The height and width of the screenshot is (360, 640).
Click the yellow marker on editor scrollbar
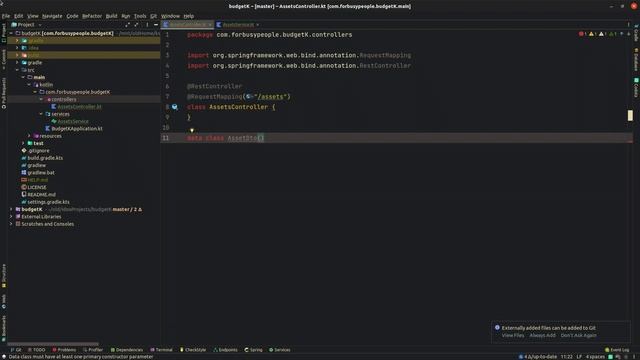point(630,116)
